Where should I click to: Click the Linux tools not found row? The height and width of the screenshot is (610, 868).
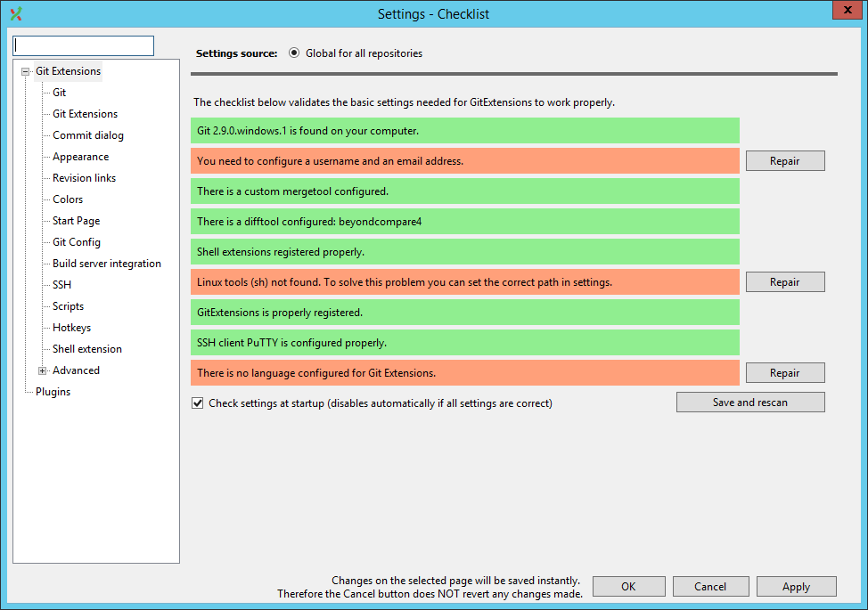point(465,282)
